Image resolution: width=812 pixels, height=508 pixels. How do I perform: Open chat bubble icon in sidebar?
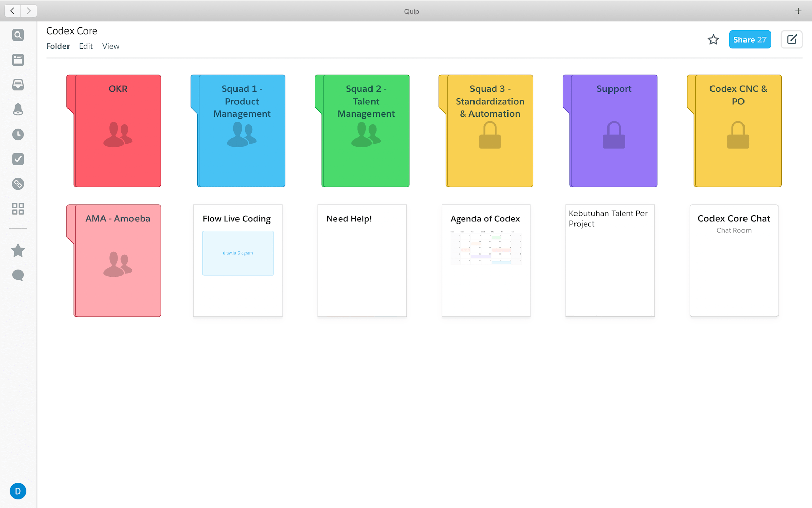[18, 275]
